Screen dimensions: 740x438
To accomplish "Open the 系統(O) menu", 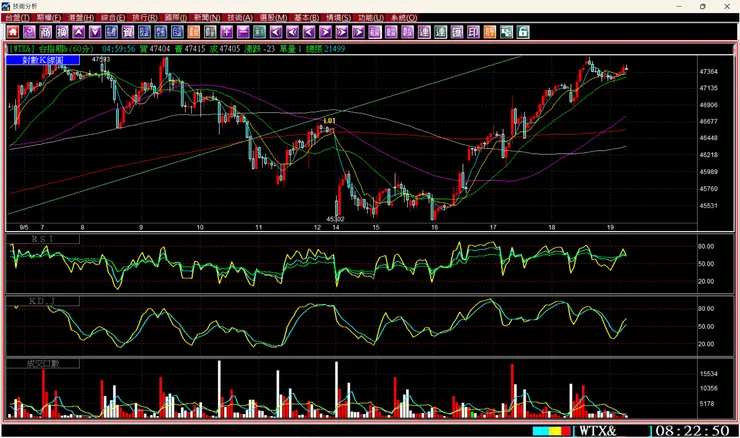I will [404, 17].
